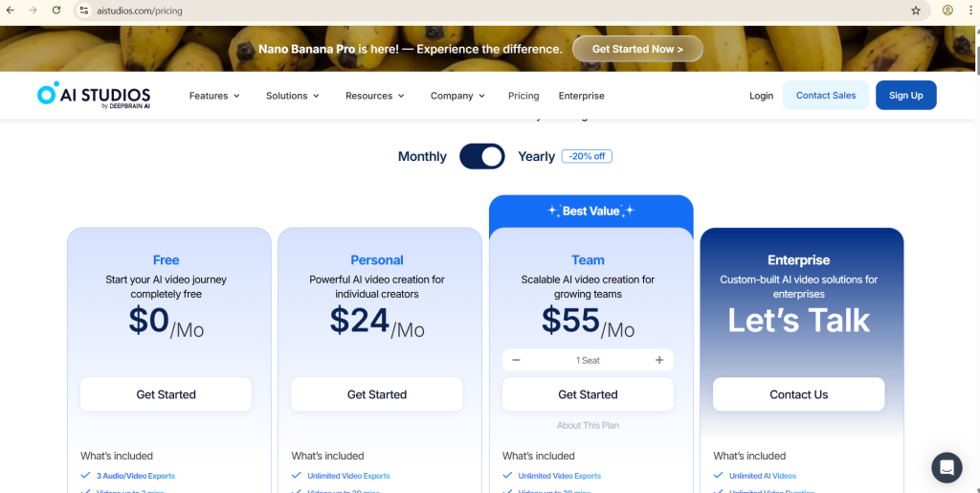Expand the Solutions dropdown menu
Image resolution: width=980 pixels, height=493 pixels.
[x=293, y=96]
